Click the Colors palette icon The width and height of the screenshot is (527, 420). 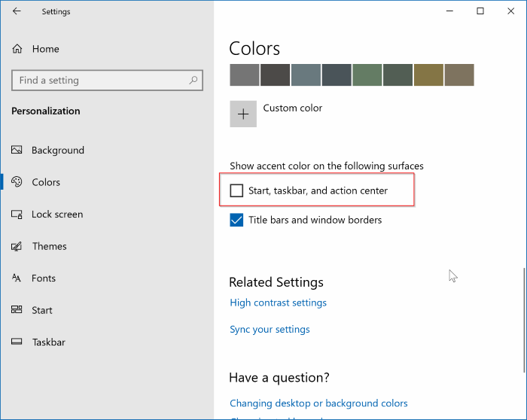[x=17, y=182]
